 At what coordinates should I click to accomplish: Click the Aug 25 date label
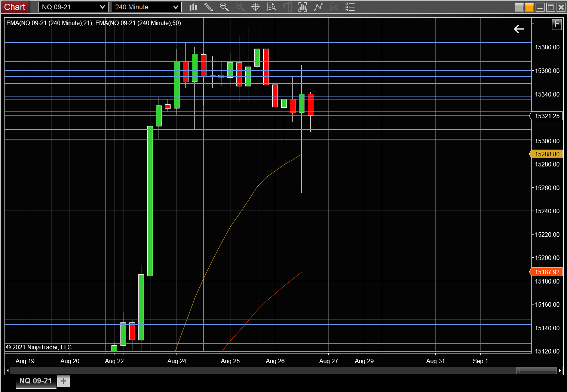tap(230, 361)
